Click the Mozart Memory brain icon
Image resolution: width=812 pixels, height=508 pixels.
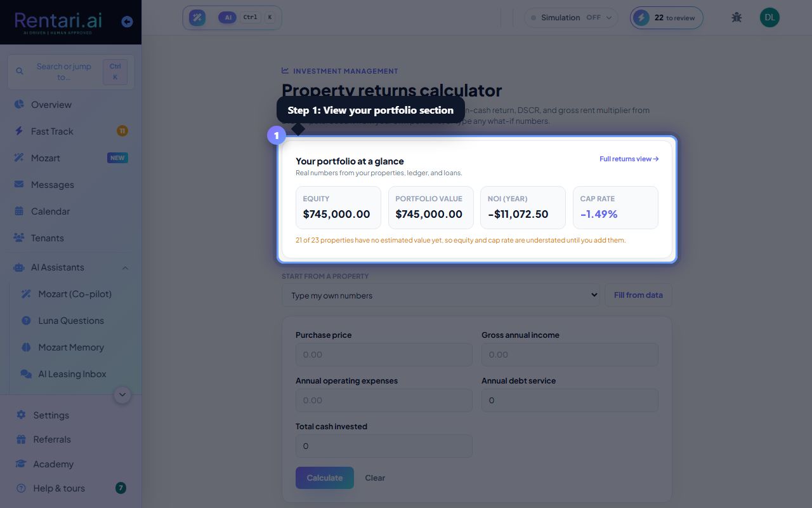click(x=26, y=347)
